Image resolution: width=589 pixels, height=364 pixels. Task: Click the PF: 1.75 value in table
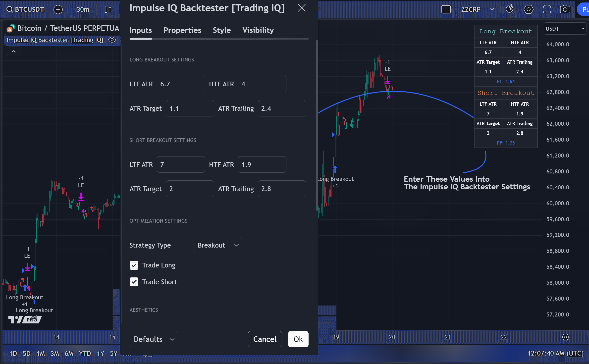[x=506, y=143]
